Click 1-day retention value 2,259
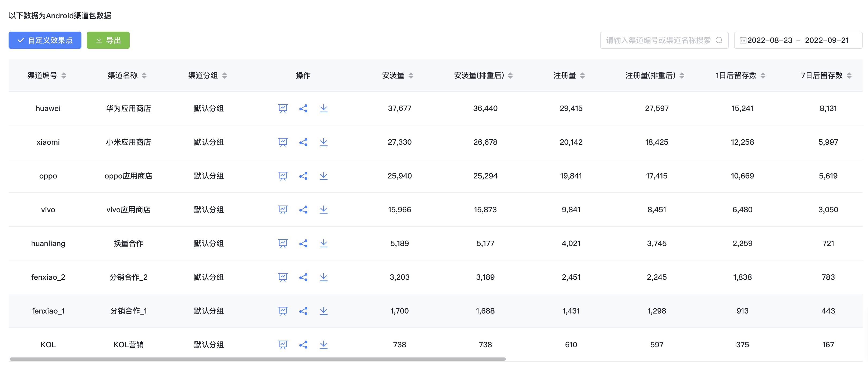Viewport: 868px width, 373px height. click(742, 243)
